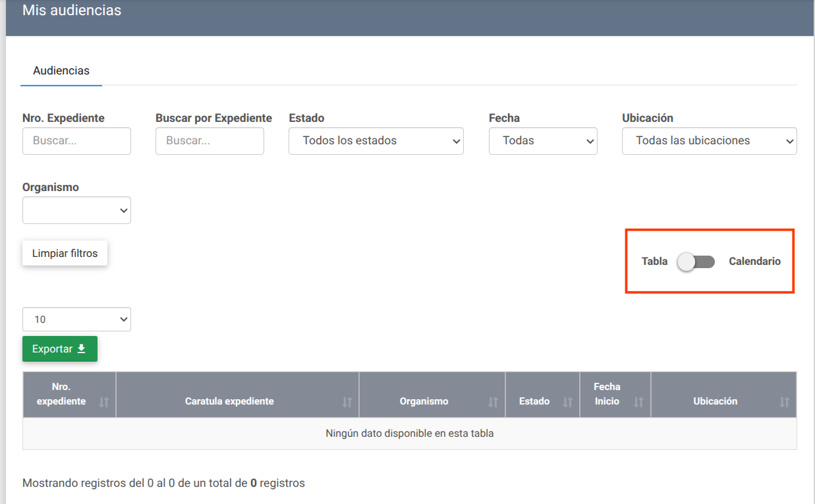Click download icon on Exportar button

pyautogui.click(x=82, y=349)
